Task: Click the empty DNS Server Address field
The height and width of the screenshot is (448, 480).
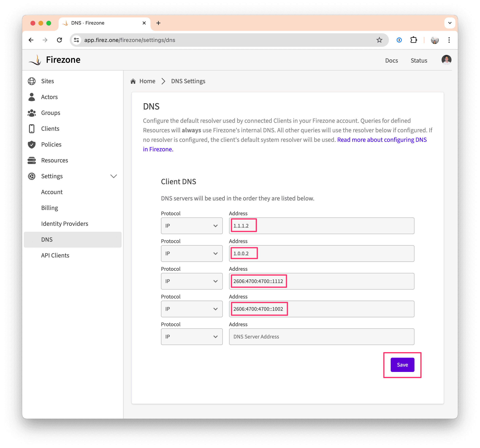Action: 321,337
